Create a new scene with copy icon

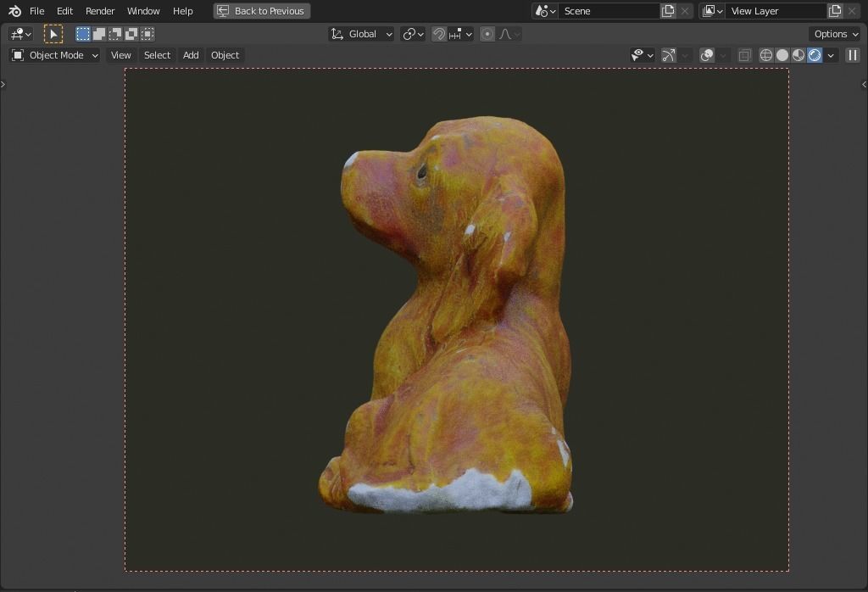pos(668,11)
